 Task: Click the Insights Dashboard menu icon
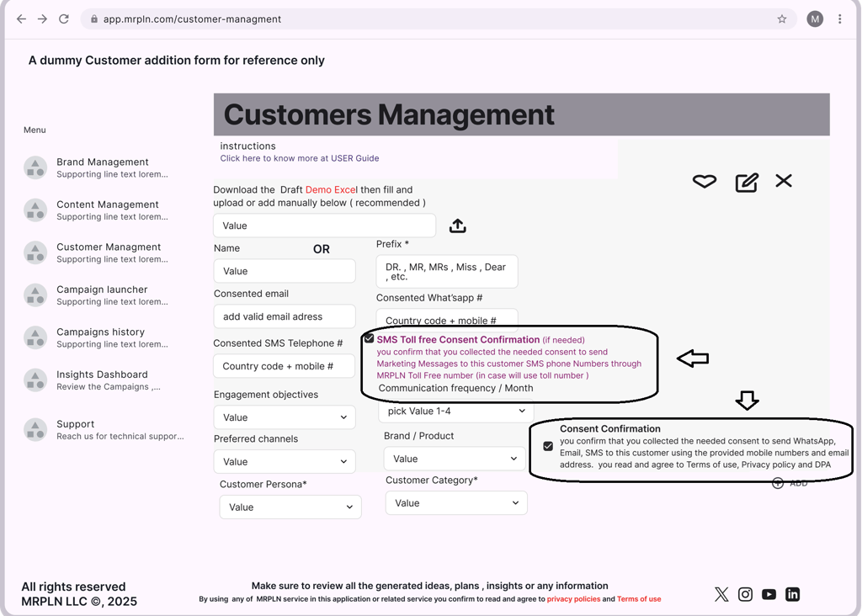(35, 380)
